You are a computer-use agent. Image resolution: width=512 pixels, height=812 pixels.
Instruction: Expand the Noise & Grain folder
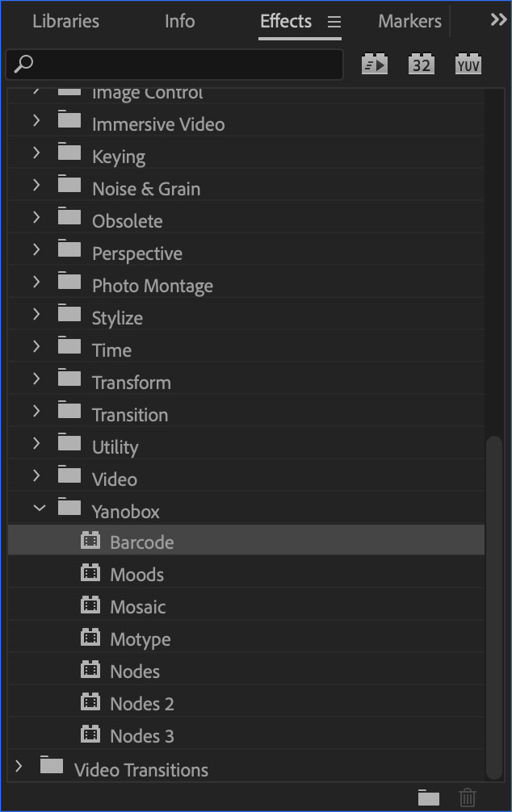tap(37, 188)
